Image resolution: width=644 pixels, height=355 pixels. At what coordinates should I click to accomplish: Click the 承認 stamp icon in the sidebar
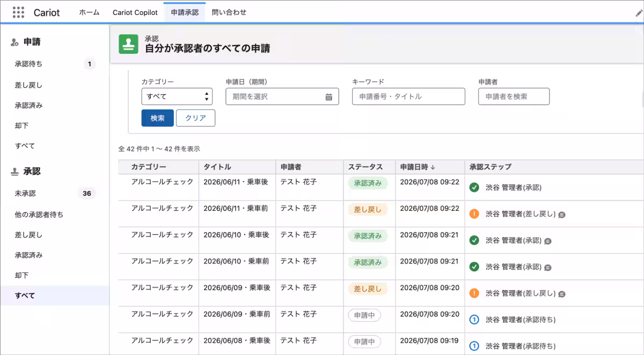coord(14,172)
